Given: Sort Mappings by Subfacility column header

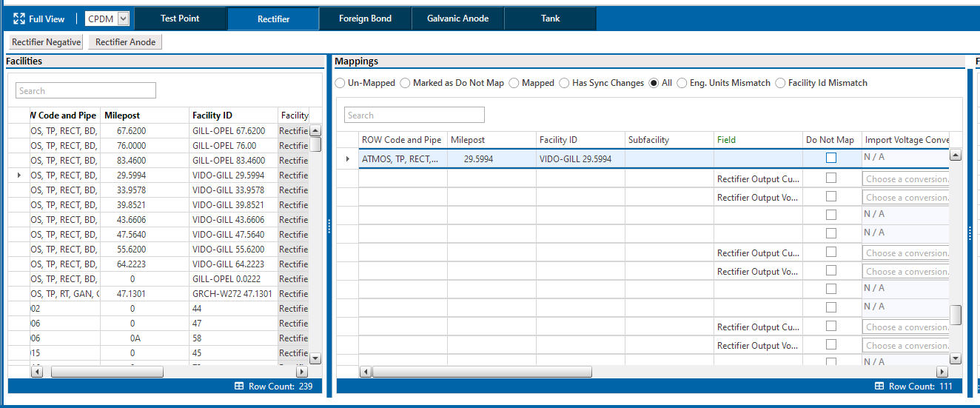Looking at the screenshot, I should click(x=669, y=140).
